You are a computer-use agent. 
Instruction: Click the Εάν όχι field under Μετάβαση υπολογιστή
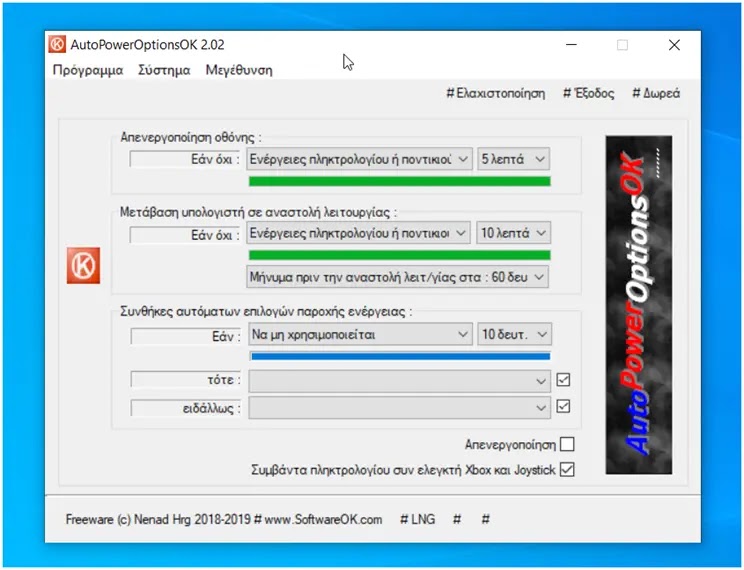[185, 234]
